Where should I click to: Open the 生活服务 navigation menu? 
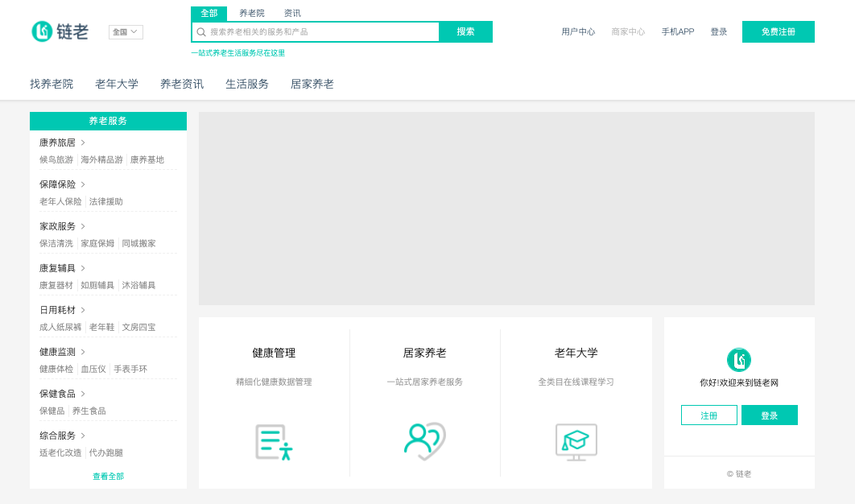coord(247,83)
